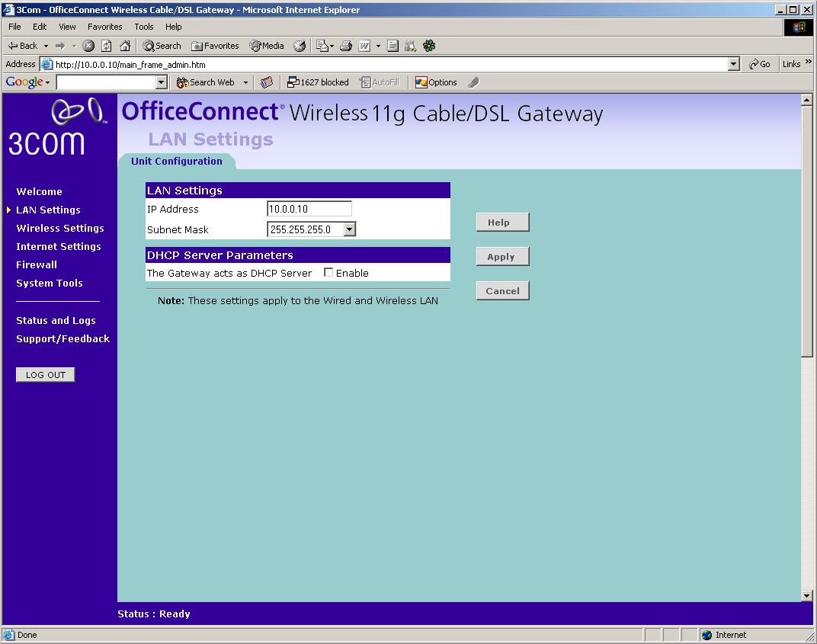The image size is (817, 644).
Task: Click the Apply button
Action: (x=502, y=256)
